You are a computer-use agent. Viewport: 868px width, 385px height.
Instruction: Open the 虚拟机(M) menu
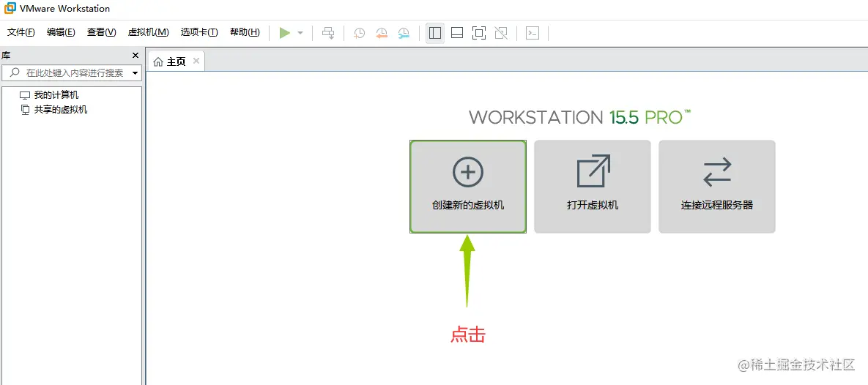point(148,32)
